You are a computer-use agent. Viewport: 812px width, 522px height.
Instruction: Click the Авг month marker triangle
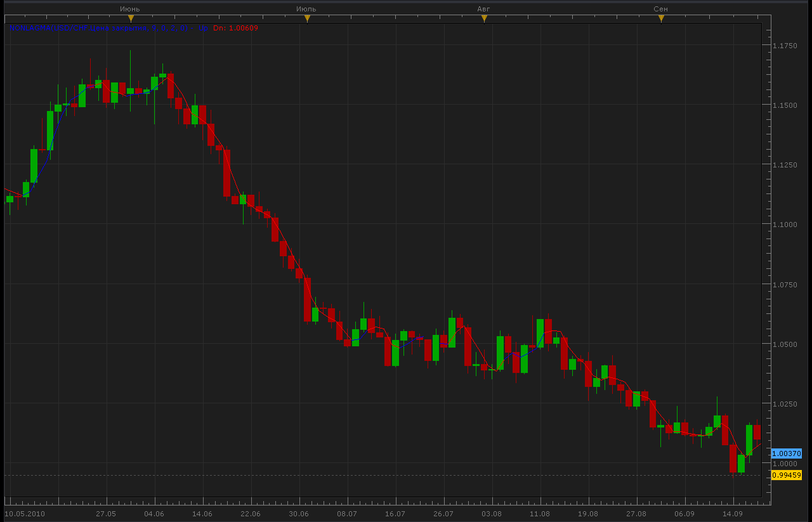(484, 18)
